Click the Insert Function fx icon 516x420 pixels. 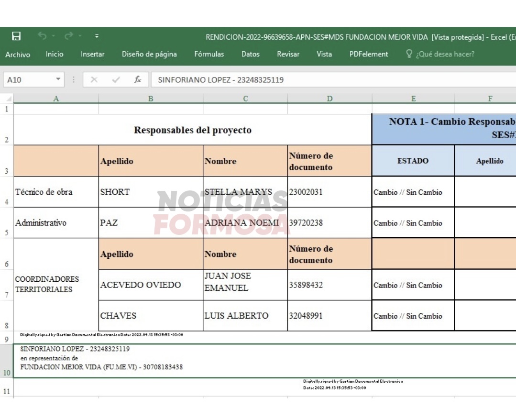point(138,80)
